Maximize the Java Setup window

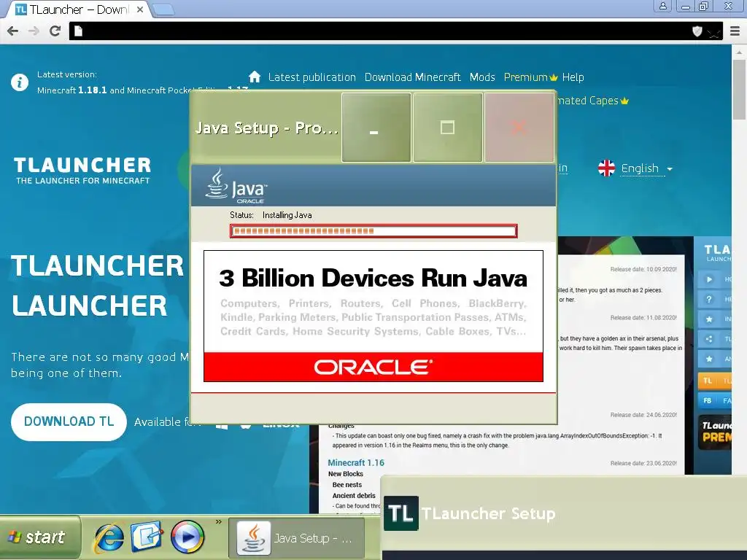(447, 127)
